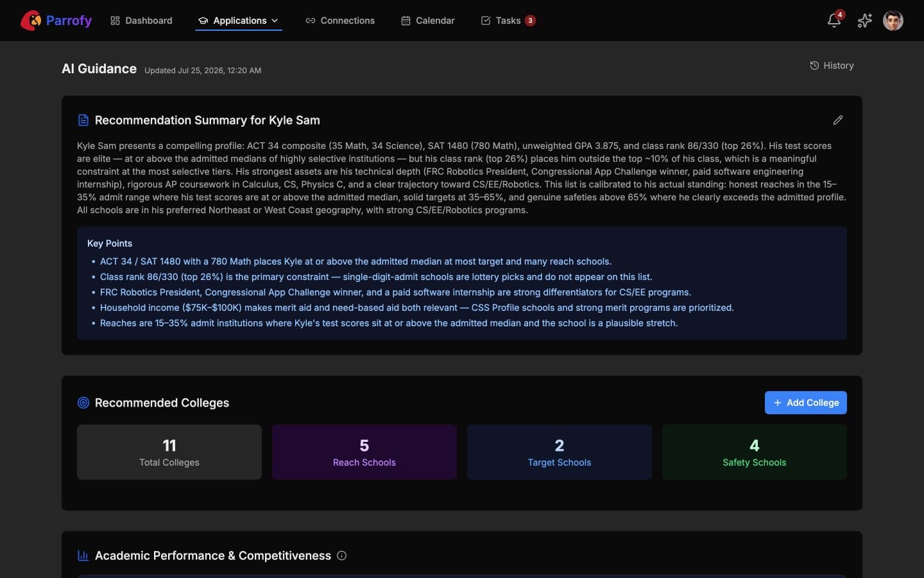Open notifications bell
The width and height of the screenshot is (924, 578).
pos(834,21)
